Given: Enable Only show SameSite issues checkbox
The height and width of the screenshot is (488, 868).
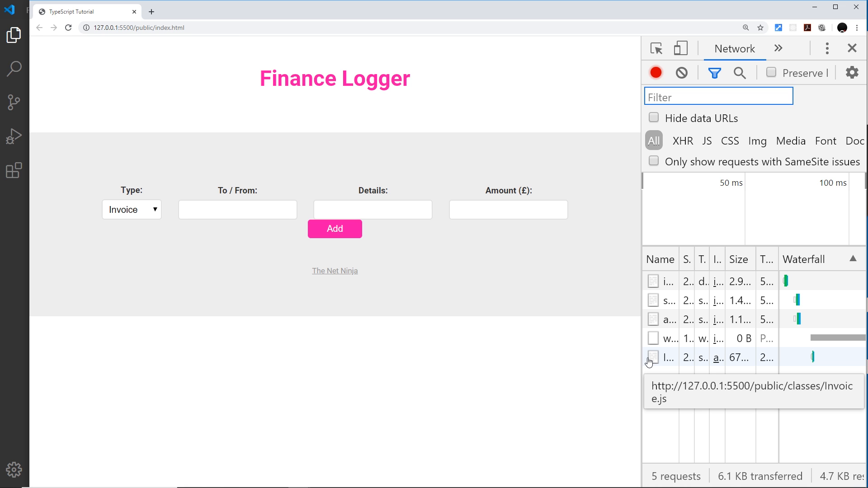Looking at the screenshot, I should coord(654,161).
